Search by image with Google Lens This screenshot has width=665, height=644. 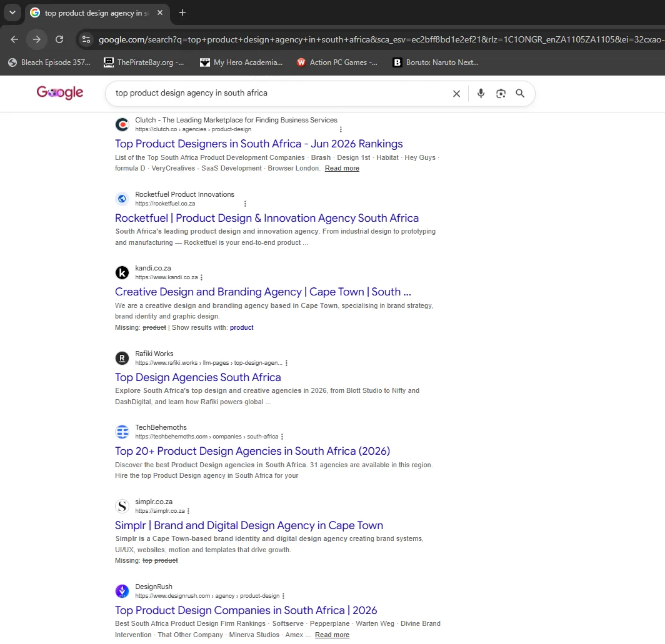tap(501, 94)
